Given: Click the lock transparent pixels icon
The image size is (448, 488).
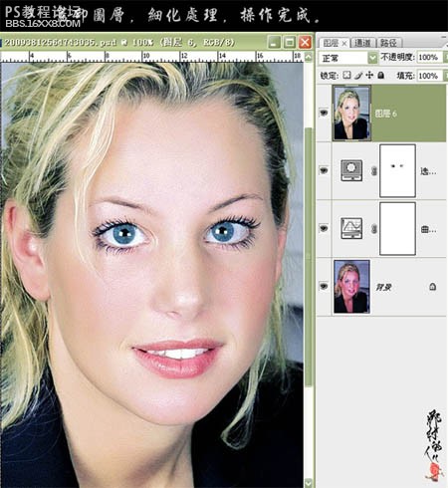Looking at the screenshot, I should 346,75.
